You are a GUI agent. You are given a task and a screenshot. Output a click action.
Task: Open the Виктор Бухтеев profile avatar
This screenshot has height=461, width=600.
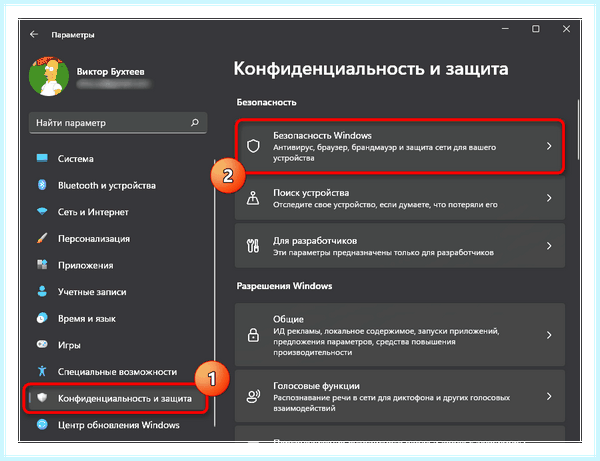[x=49, y=76]
